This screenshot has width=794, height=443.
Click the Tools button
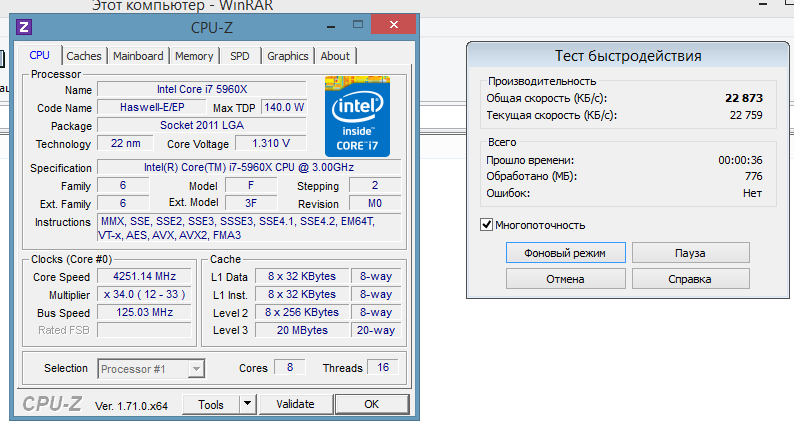click(211, 404)
